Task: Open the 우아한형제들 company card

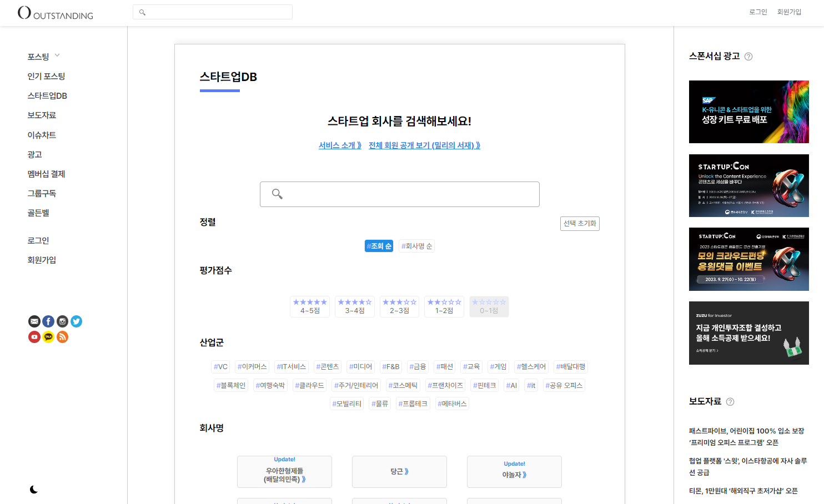Action: pos(284,472)
